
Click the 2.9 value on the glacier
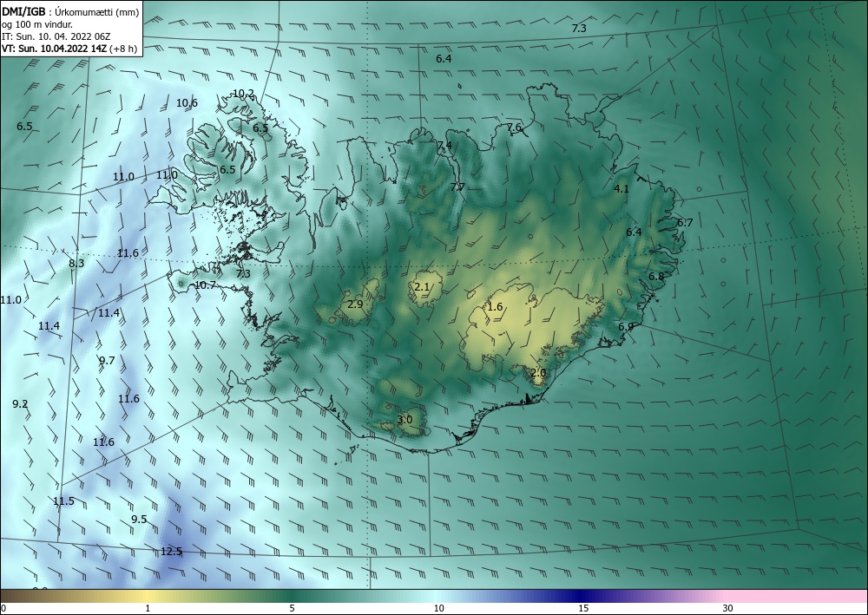point(355,304)
